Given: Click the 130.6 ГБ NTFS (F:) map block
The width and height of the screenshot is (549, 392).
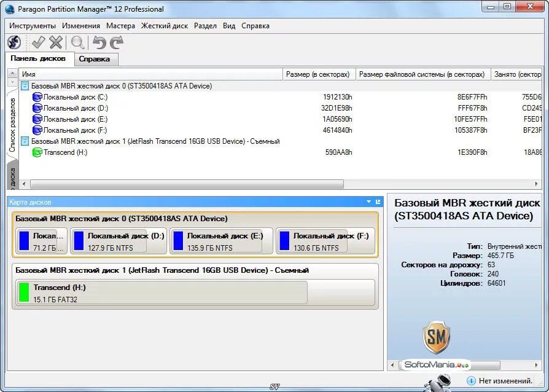Looking at the screenshot, I should tap(325, 241).
